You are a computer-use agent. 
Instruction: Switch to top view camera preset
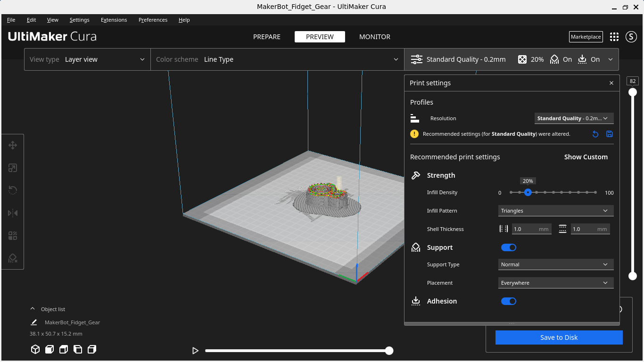pos(64,349)
